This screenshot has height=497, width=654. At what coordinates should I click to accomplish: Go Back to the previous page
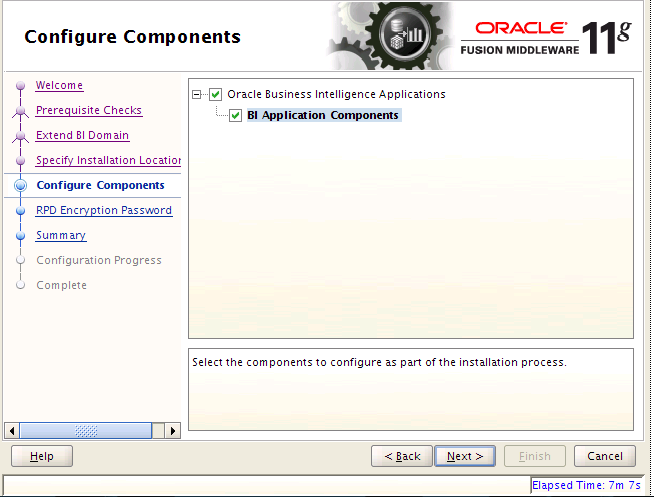[402, 456]
